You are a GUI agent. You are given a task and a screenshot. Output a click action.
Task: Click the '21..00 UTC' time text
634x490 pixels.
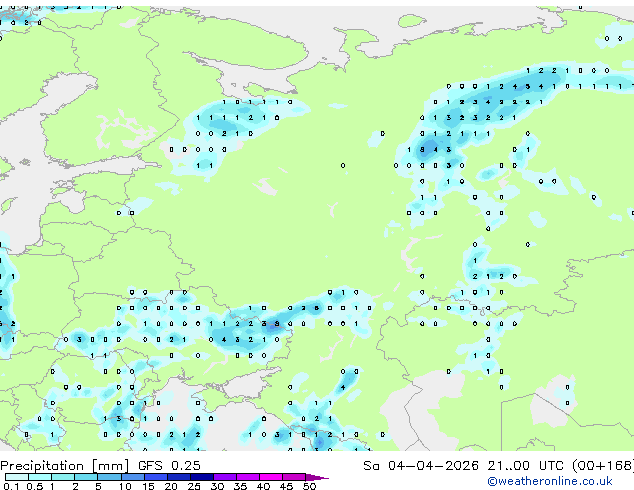525,466
